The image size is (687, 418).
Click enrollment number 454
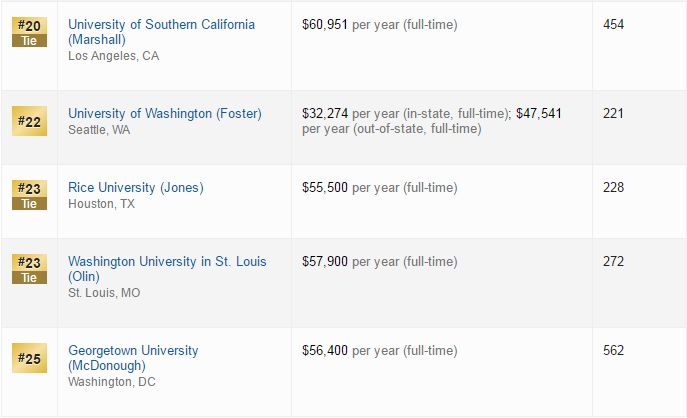pyautogui.click(x=613, y=24)
